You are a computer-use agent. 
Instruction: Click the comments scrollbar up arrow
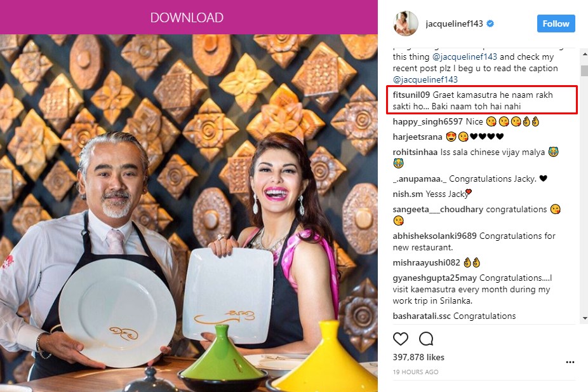pyautogui.click(x=584, y=54)
